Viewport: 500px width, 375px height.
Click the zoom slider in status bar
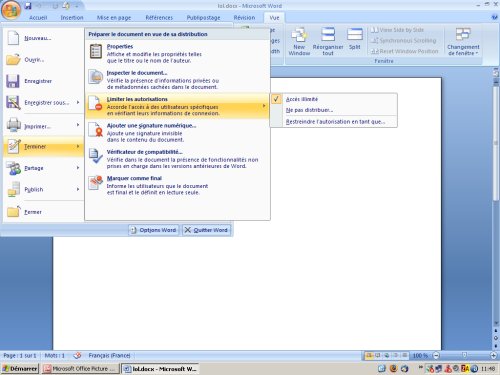click(x=464, y=355)
